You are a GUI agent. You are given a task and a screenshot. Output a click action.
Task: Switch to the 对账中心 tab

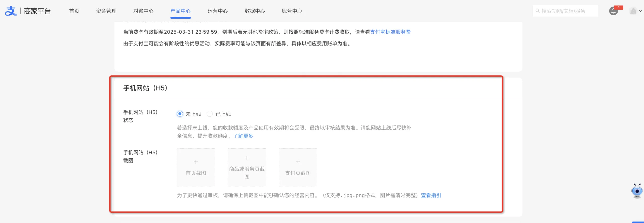[143, 11]
